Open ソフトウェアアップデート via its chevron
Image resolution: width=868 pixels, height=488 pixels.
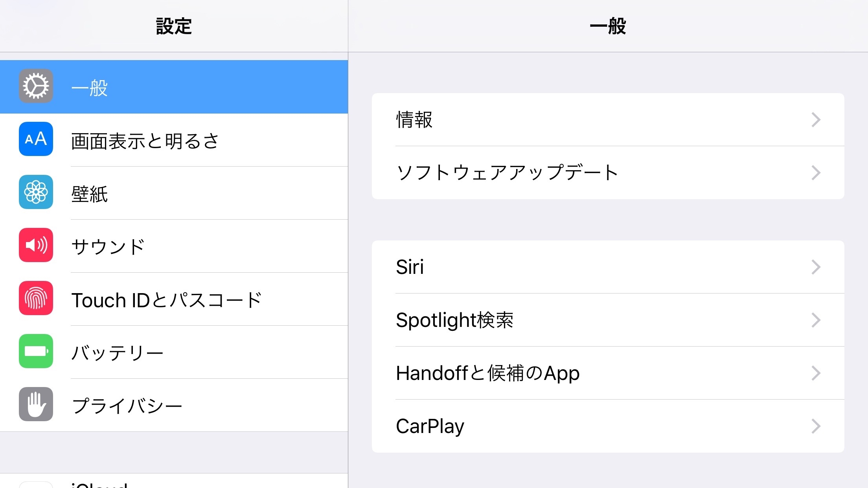[816, 172]
